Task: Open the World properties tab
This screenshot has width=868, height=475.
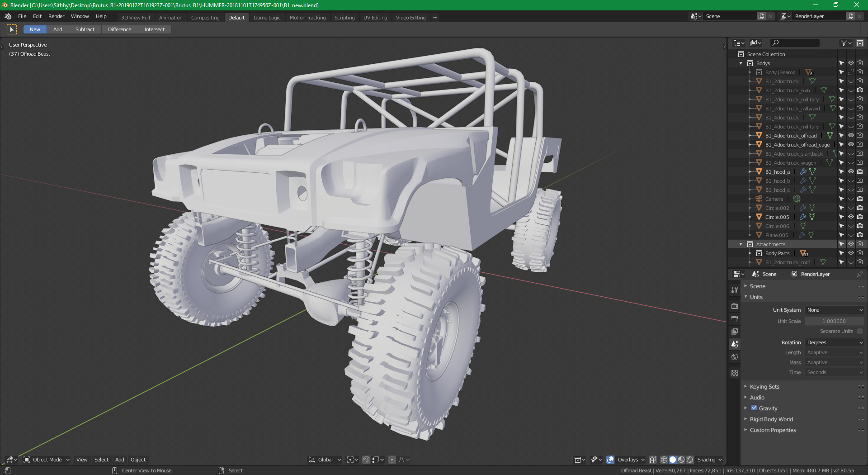Action: coord(735,357)
